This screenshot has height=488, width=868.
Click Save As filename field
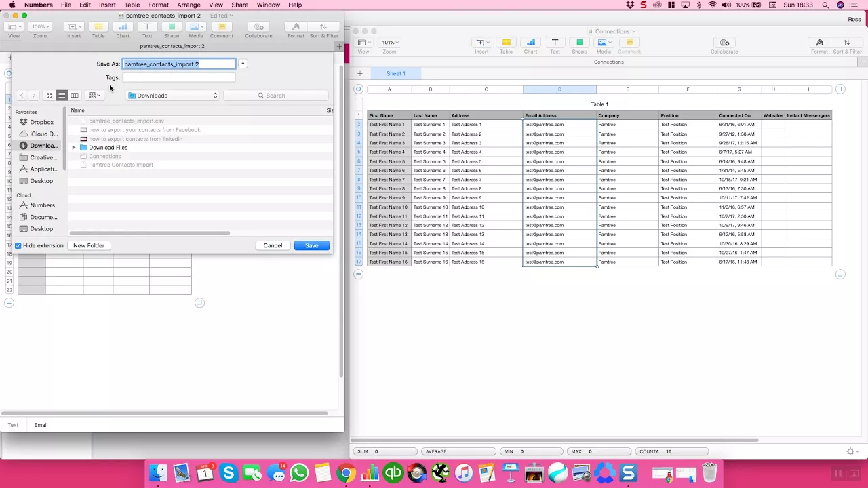179,64
